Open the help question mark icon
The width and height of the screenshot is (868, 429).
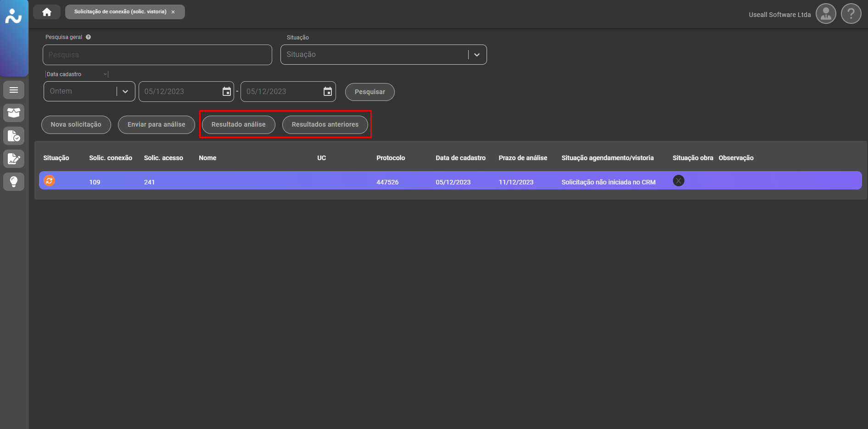click(851, 14)
